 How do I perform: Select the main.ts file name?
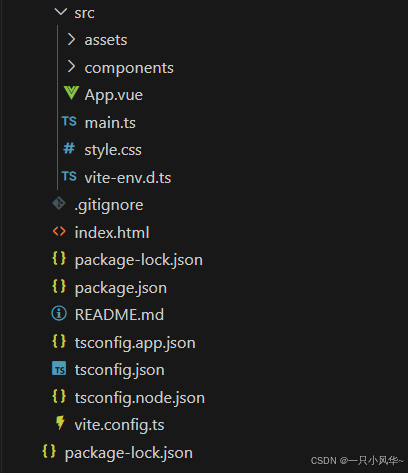click(110, 123)
